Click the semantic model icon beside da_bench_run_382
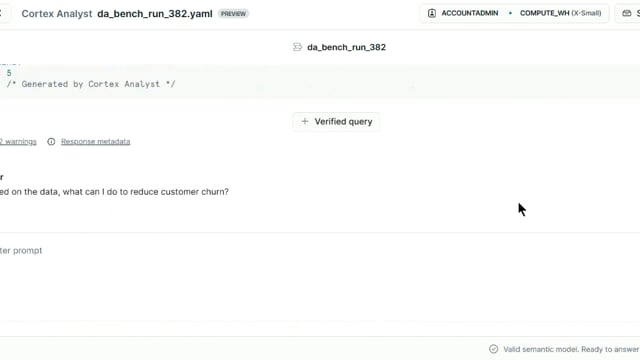The height and width of the screenshot is (360, 640). point(298,47)
